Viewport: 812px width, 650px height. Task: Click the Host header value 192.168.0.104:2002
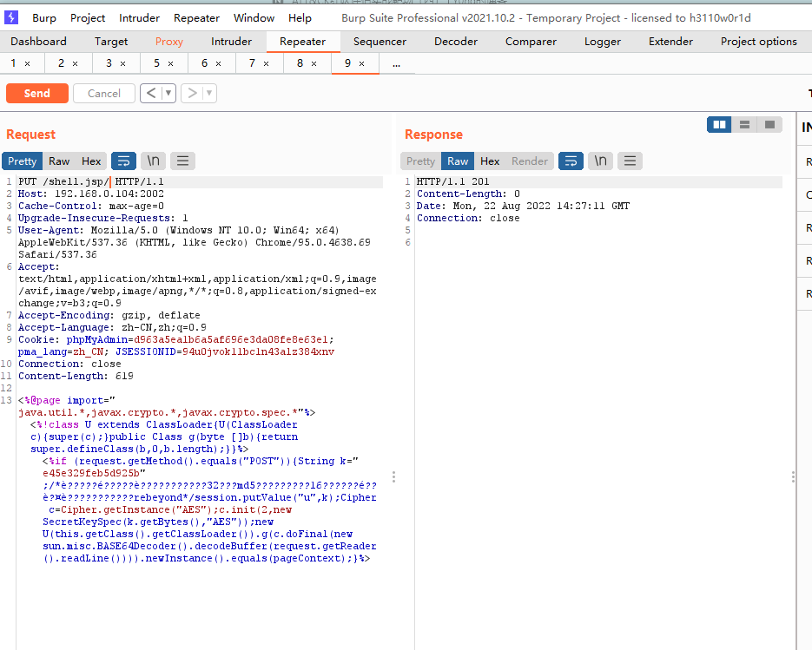pos(109,194)
